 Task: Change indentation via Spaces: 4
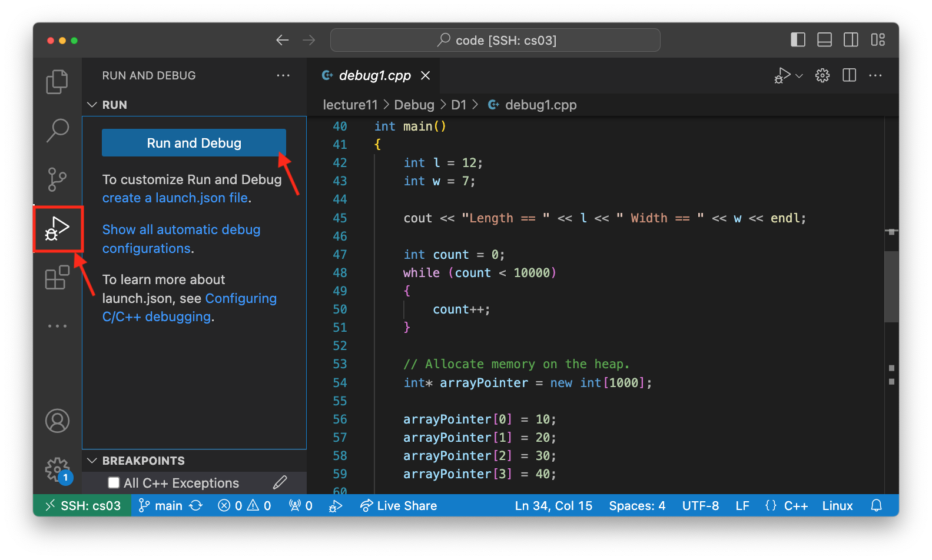click(x=637, y=506)
